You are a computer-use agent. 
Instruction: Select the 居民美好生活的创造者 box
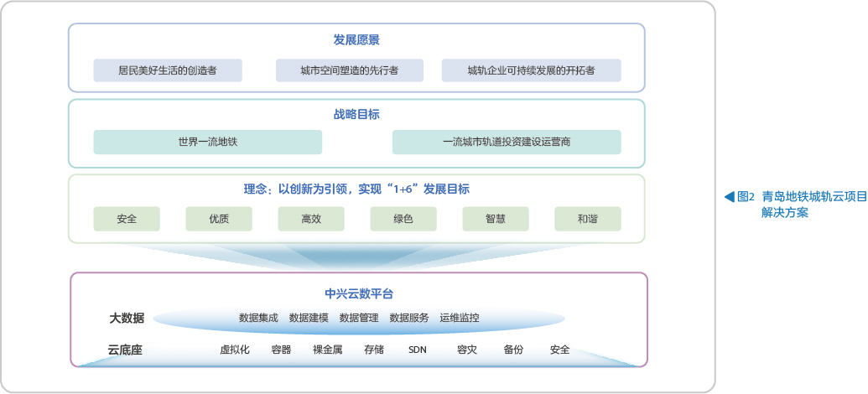click(168, 70)
